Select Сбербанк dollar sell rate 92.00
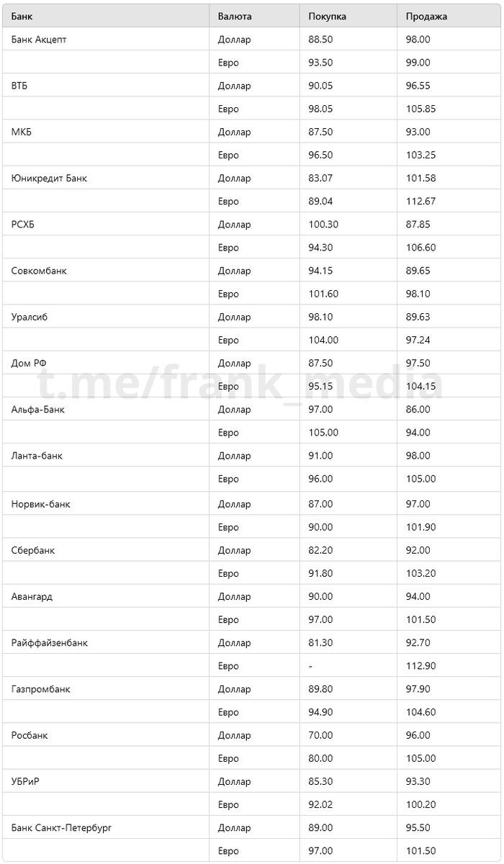 tap(418, 550)
